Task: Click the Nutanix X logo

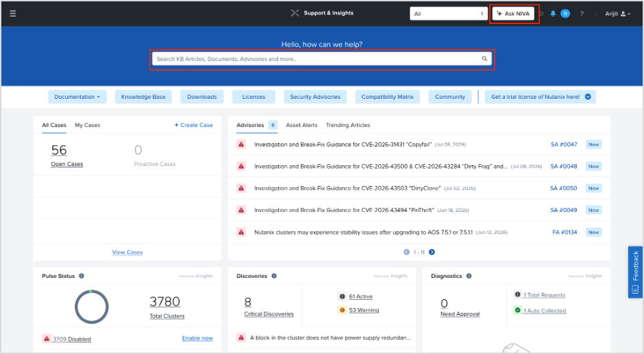Action: tap(295, 13)
